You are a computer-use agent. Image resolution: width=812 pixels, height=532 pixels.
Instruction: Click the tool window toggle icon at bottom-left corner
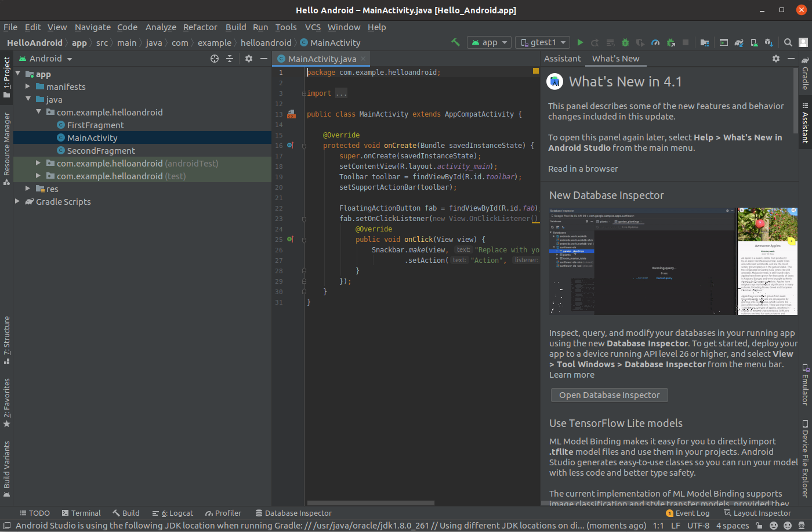pos(7,526)
